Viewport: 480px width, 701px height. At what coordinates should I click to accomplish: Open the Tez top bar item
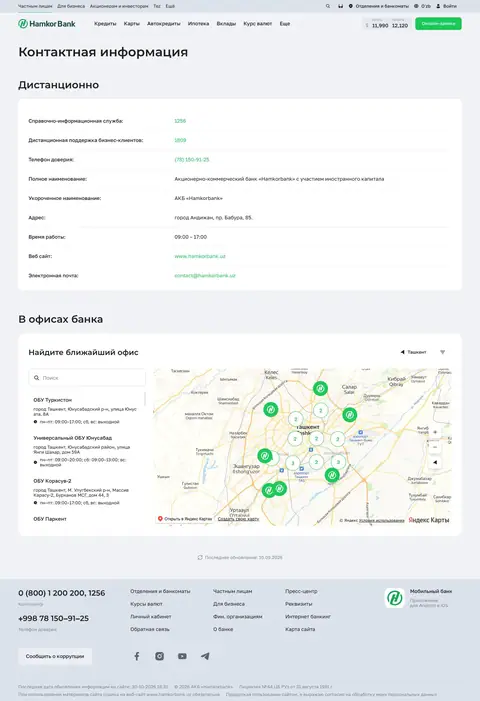[x=157, y=6]
